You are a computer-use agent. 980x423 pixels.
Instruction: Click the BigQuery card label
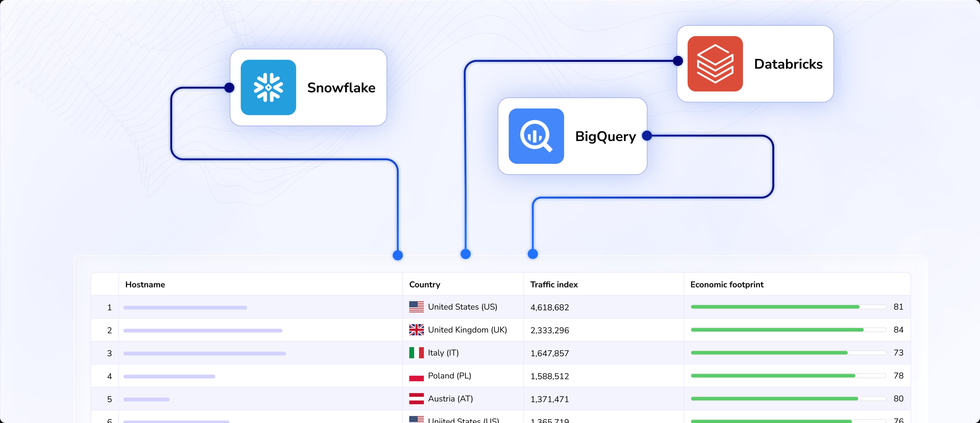tap(605, 136)
